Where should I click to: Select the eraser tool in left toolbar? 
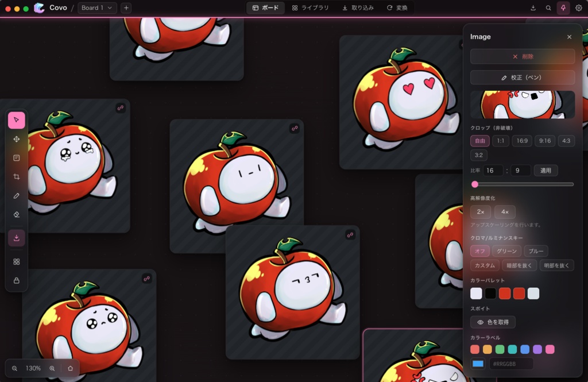tap(17, 215)
